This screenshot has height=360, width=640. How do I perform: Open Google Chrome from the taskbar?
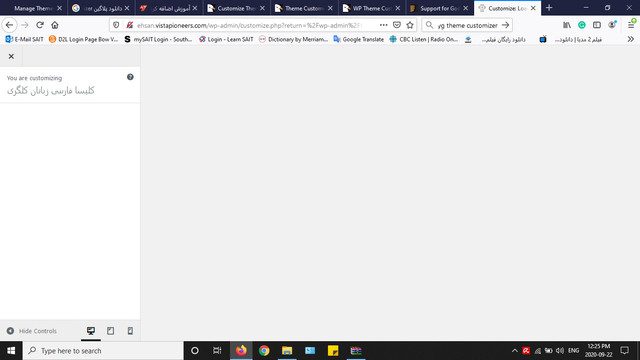[264, 351]
